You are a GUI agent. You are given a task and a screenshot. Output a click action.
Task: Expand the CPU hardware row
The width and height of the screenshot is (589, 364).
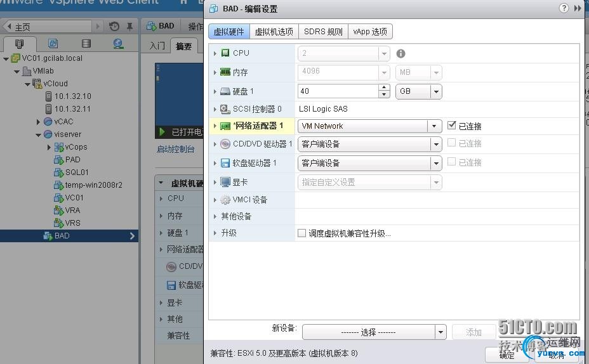[x=215, y=53]
